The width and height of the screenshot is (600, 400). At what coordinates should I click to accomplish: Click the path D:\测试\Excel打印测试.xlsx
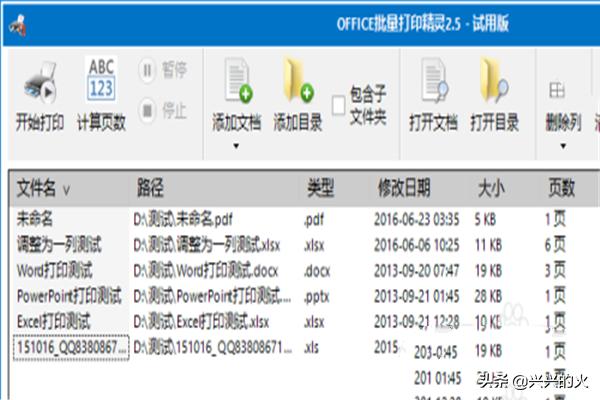tap(201, 322)
